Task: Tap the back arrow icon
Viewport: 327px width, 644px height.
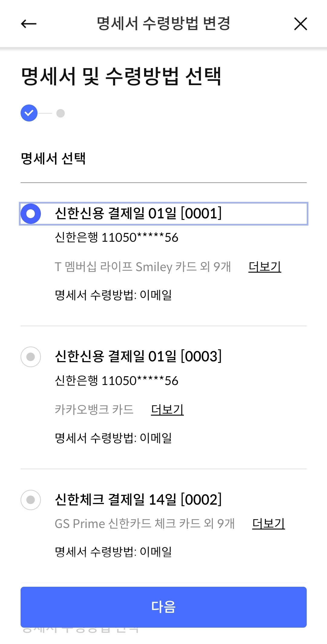Action: (x=29, y=24)
